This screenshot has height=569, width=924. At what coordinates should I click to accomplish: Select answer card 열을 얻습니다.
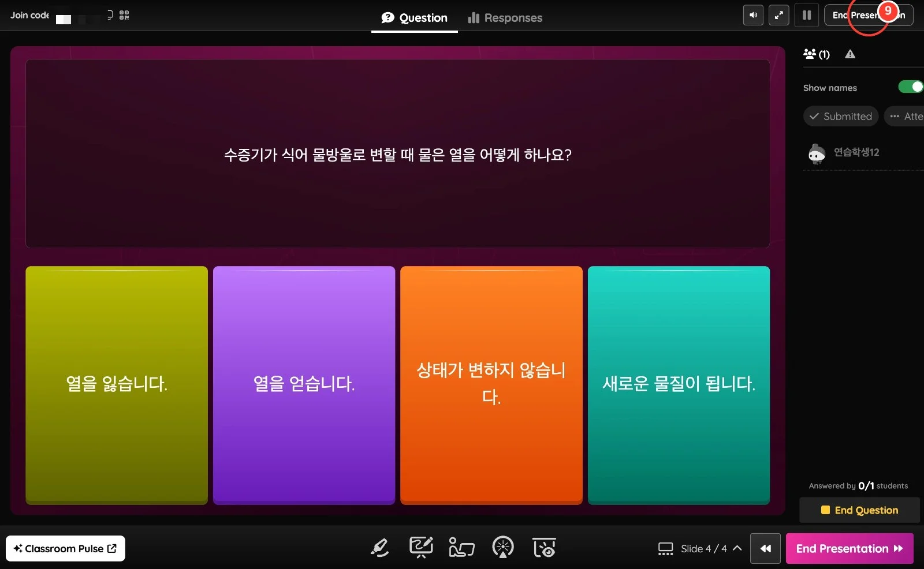click(x=304, y=385)
